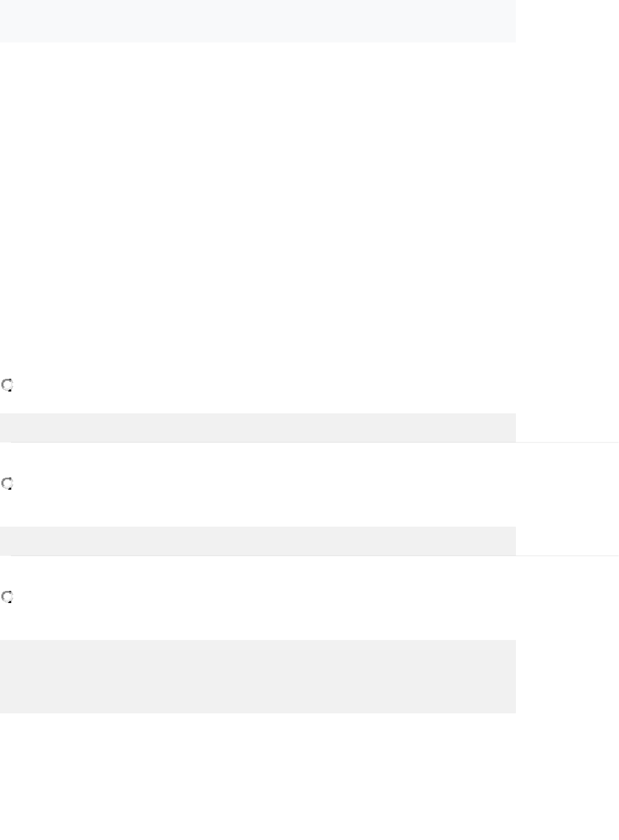Click tall gray box under third radio button
619x840 pixels.
(x=258, y=676)
